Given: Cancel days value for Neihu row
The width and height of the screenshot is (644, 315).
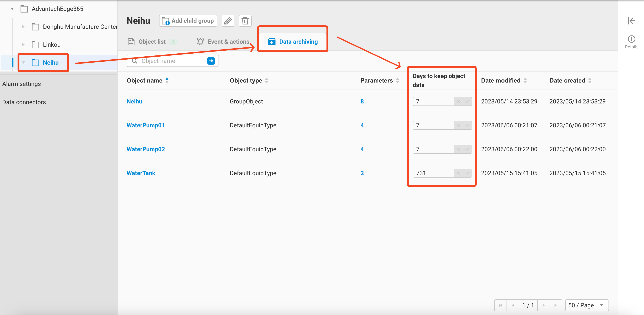Looking at the screenshot, I should tap(458, 102).
